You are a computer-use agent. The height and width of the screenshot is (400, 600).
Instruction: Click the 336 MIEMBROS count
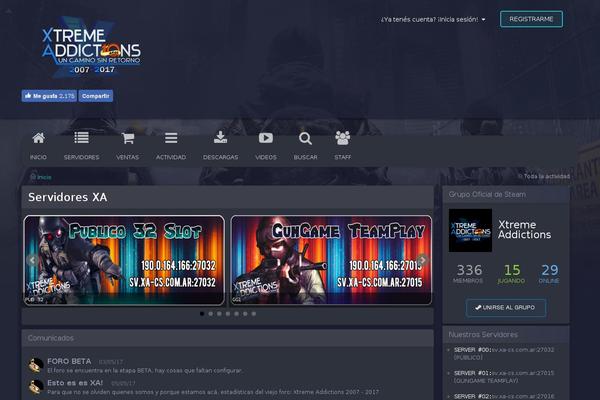pos(469,273)
